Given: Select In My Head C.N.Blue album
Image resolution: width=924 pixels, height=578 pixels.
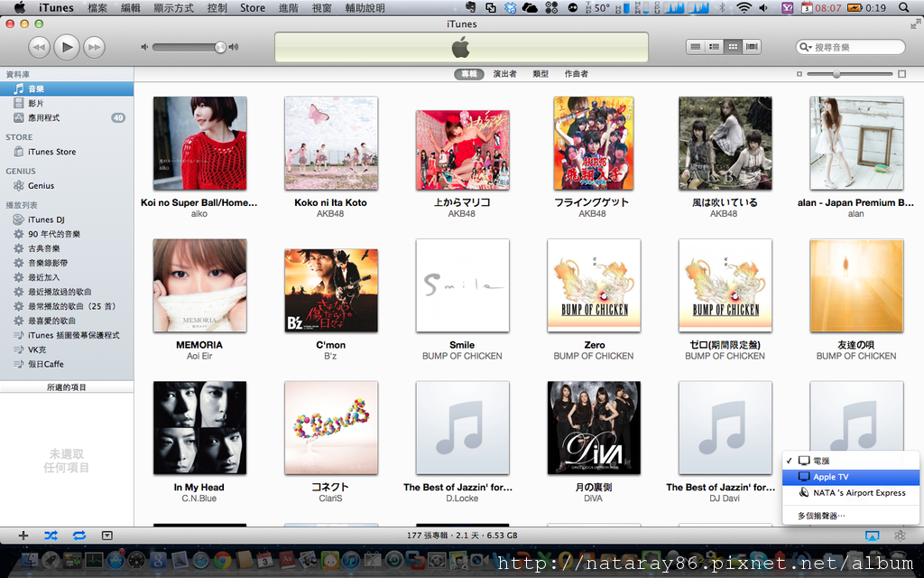Looking at the screenshot, I should 199,427.
